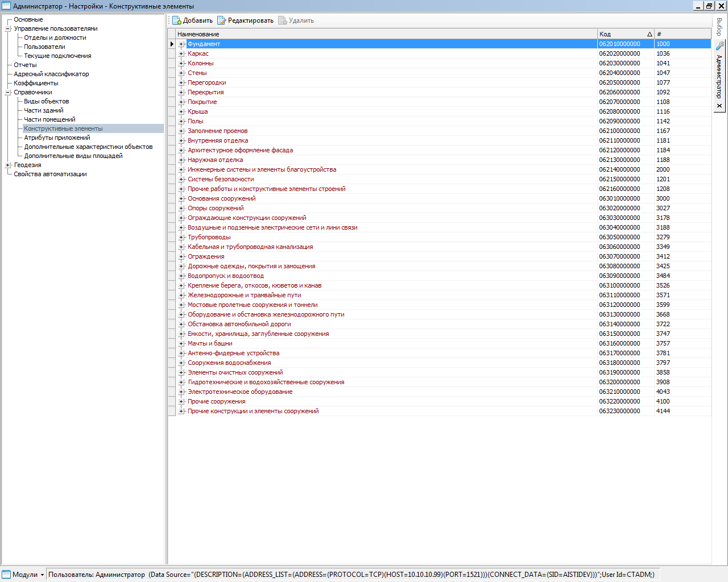Expand the Геодезия tree node

(x=8, y=165)
